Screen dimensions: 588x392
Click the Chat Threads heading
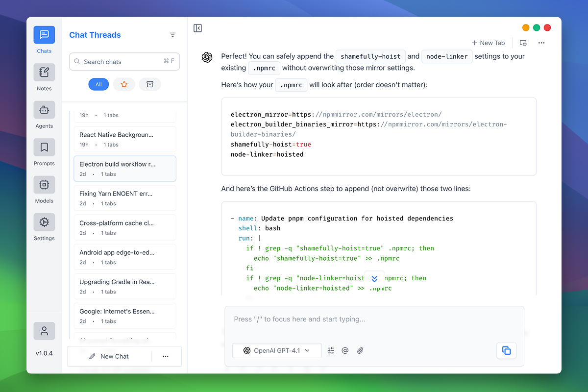click(95, 35)
